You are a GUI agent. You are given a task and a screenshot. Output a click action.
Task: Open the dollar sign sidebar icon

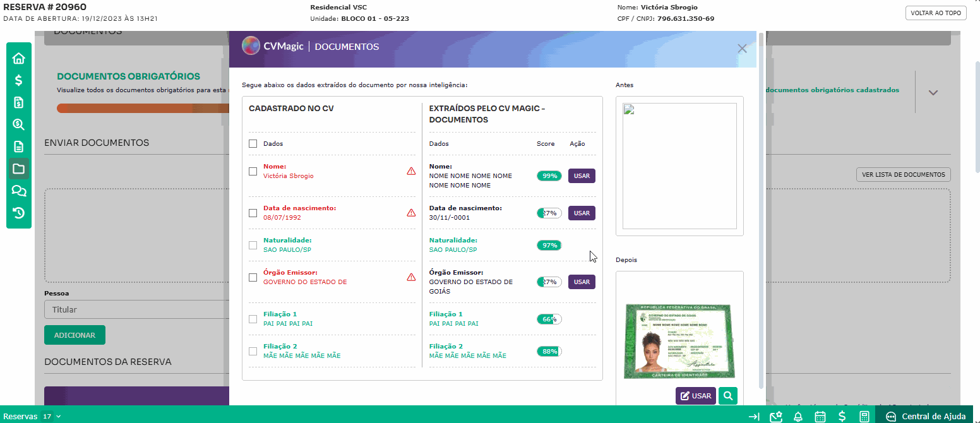click(x=19, y=80)
